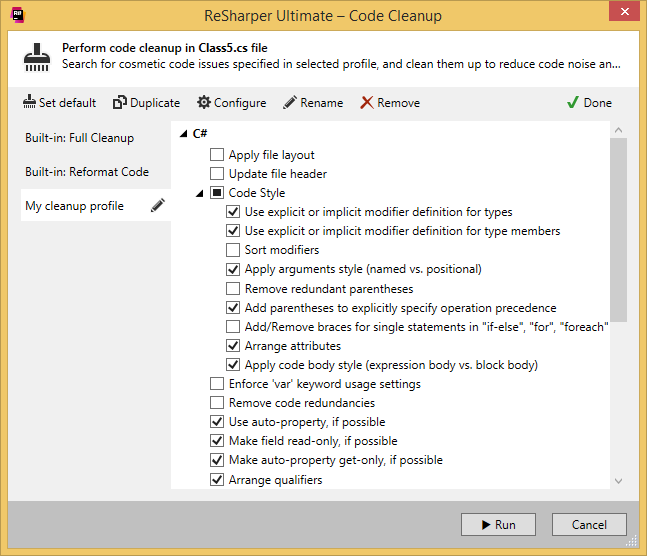Click the Duplicate profile icon

coord(120,102)
